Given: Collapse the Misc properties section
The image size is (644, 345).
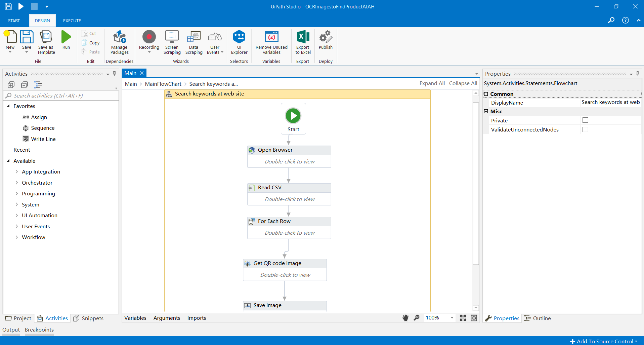Looking at the screenshot, I should 486,111.
